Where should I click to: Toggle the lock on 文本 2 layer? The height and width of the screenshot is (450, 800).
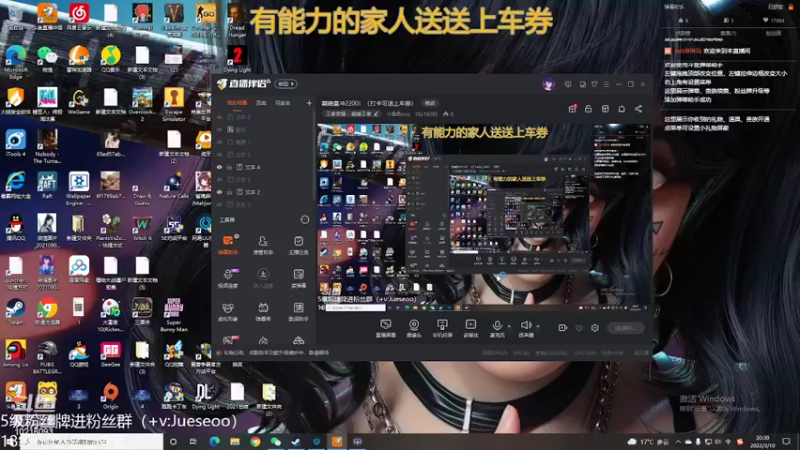(x=230, y=192)
